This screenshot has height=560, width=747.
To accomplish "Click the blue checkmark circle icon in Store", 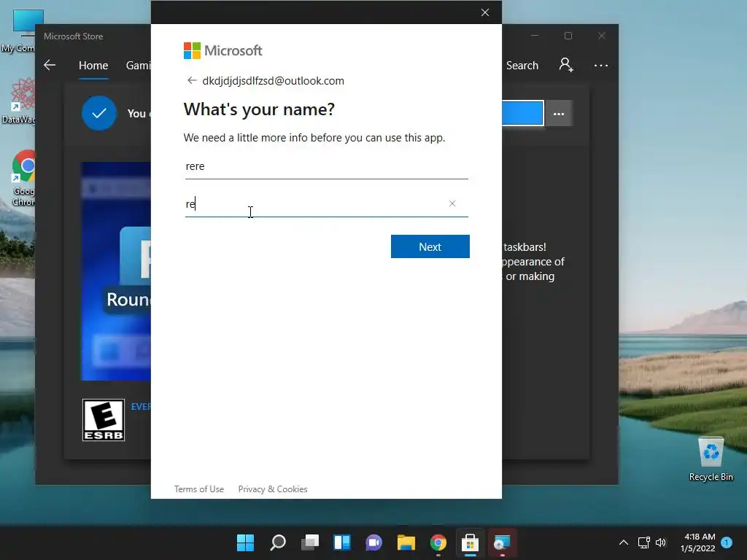I will point(99,113).
